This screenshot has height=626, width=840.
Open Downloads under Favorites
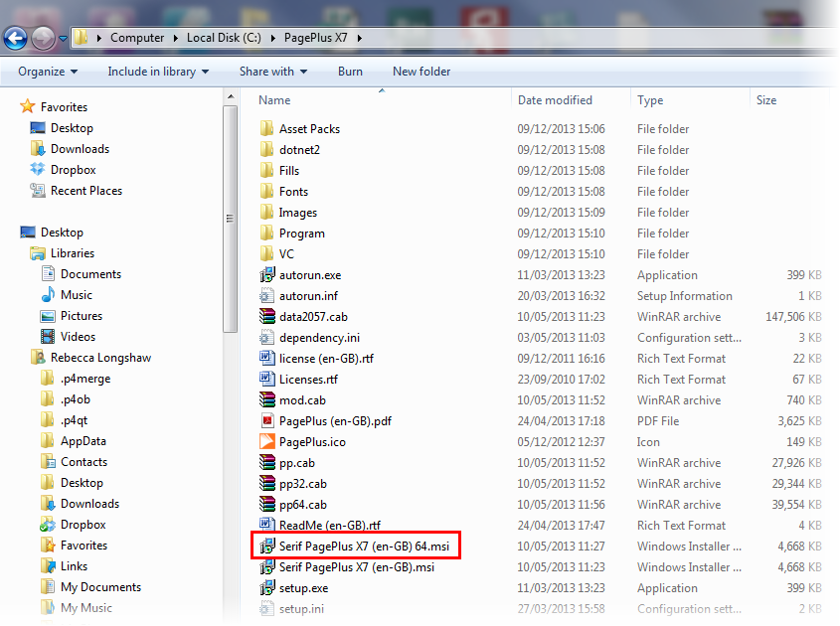80,149
